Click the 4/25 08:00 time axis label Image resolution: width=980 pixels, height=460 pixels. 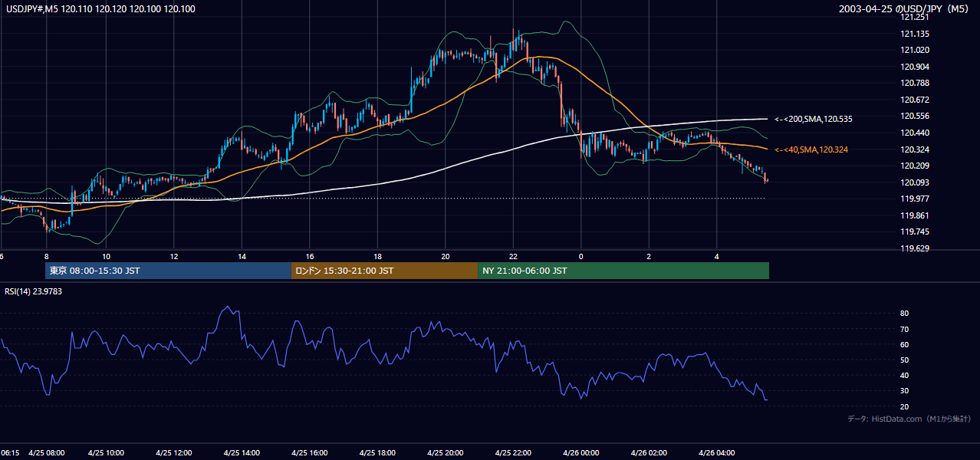point(47,453)
